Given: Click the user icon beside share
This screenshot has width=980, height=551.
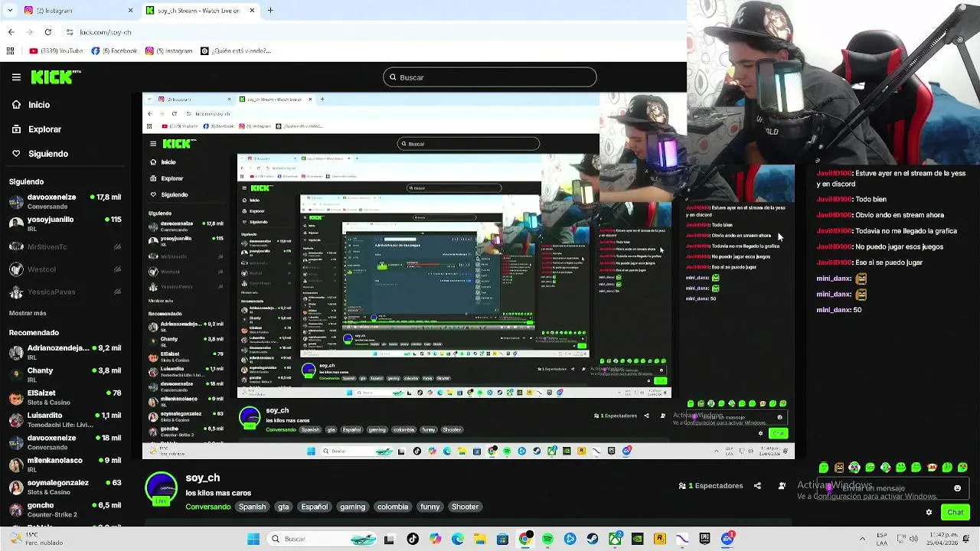Looking at the screenshot, I should pyautogui.click(x=782, y=486).
